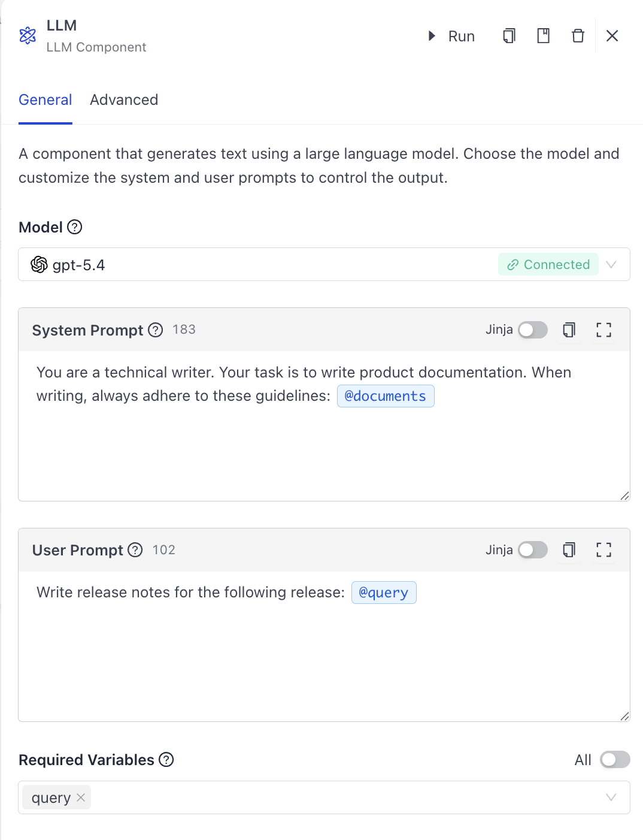Select the General tab
This screenshot has height=840, width=643.
(x=46, y=100)
